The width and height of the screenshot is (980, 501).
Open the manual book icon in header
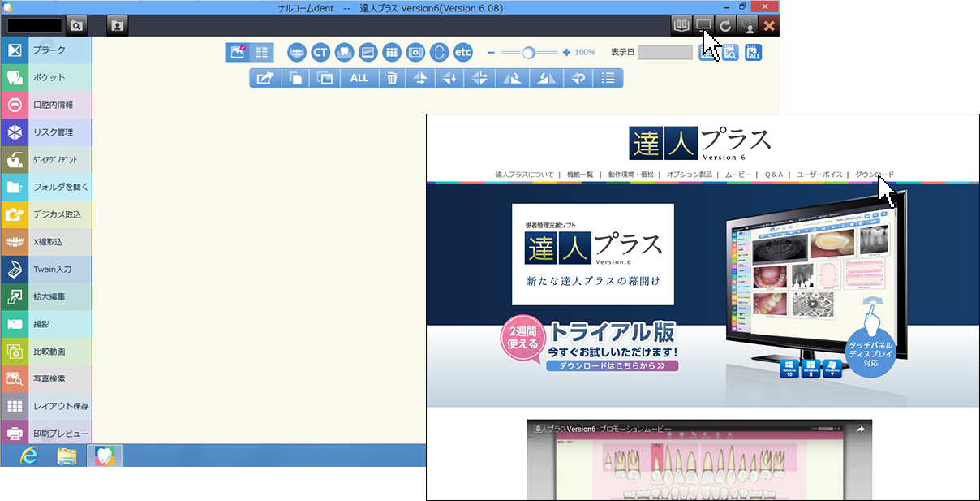[x=681, y=25]
